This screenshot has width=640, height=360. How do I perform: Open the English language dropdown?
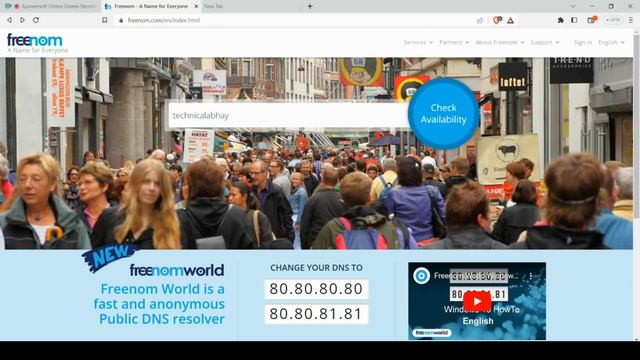(x=611, y=42)
